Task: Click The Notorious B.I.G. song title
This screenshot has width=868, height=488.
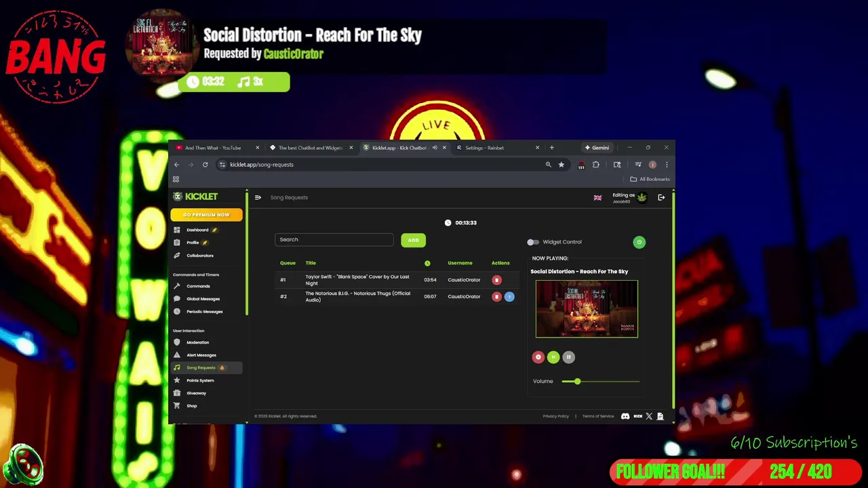Action: (x=357, y=297)
